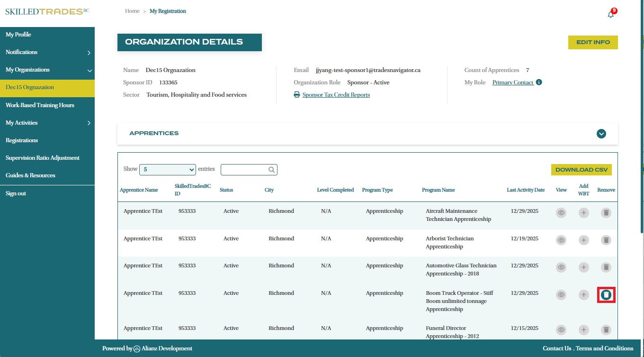Open the Show entries dropdown
This screenshot has height=357, width=644.
(x=168, y=169)
